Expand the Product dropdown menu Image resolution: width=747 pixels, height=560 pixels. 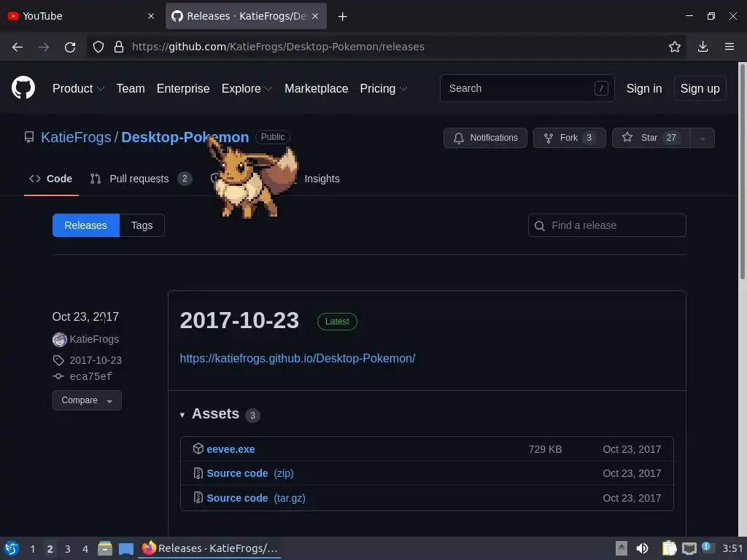click(x=78, y=88)
